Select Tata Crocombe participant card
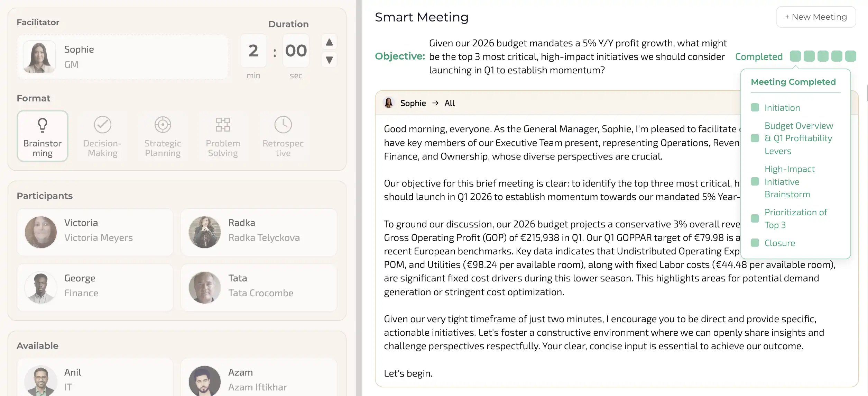868x396 pixels. (x=259, y=287)
